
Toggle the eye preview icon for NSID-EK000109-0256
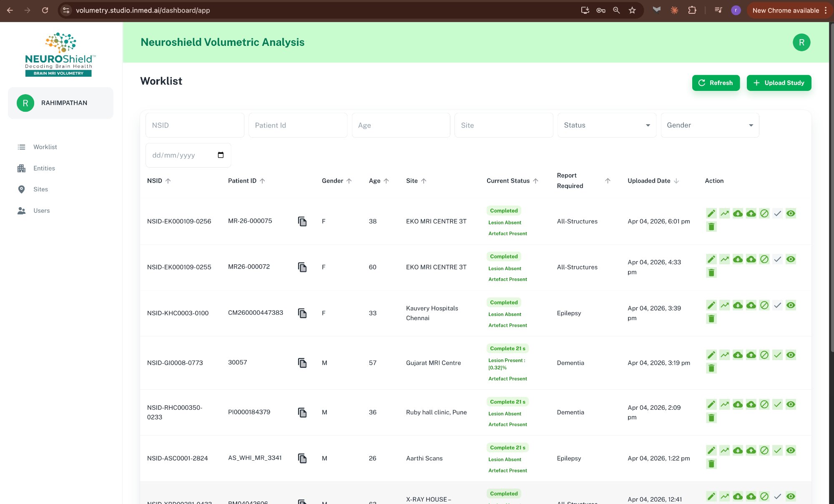click(791, 213)
